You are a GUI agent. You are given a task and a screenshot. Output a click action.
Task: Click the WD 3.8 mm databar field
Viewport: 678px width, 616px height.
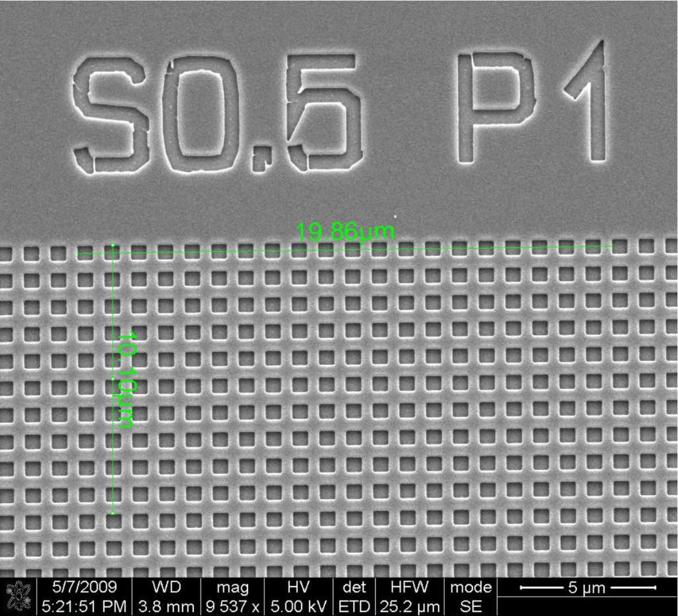click(x=167, y=597)
